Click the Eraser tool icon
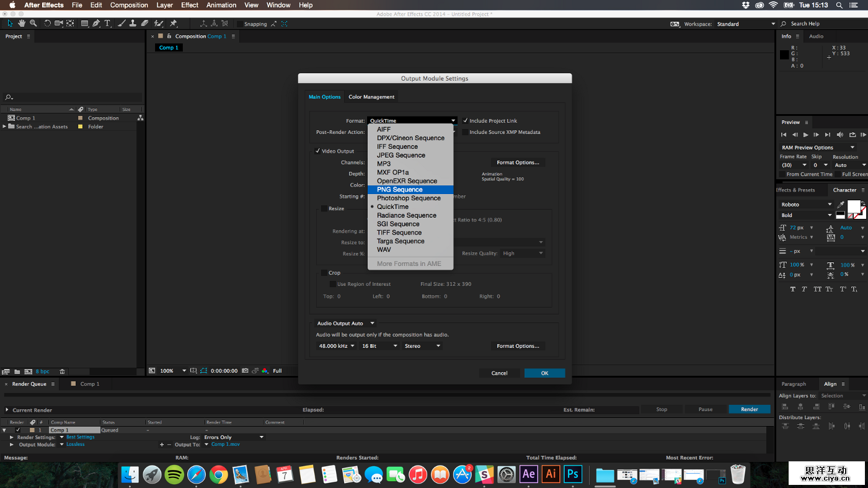 [144, 24]
